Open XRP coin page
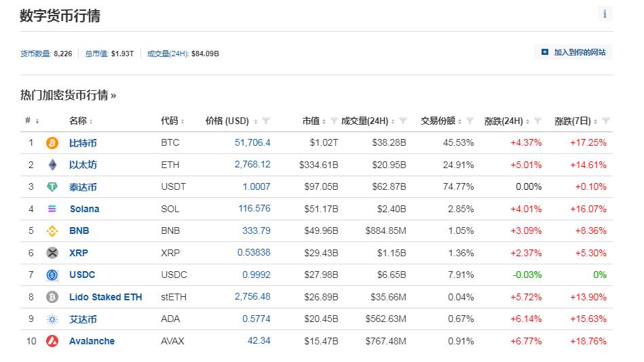This screenshot has width=644, height=362. point(79,253)
